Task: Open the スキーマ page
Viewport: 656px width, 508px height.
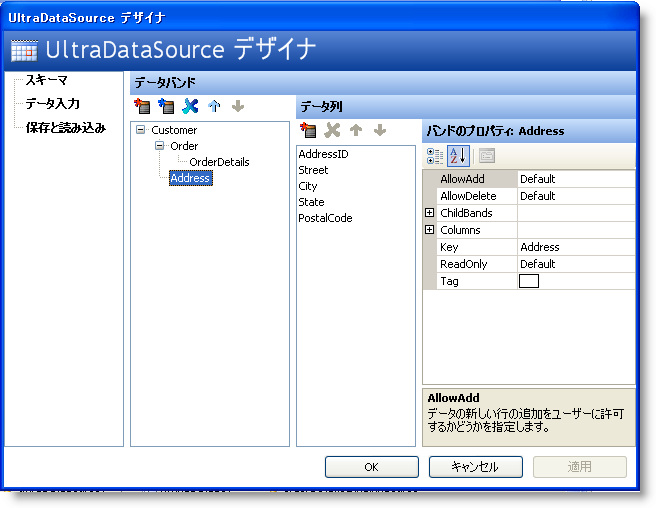Action: [46, 80]
